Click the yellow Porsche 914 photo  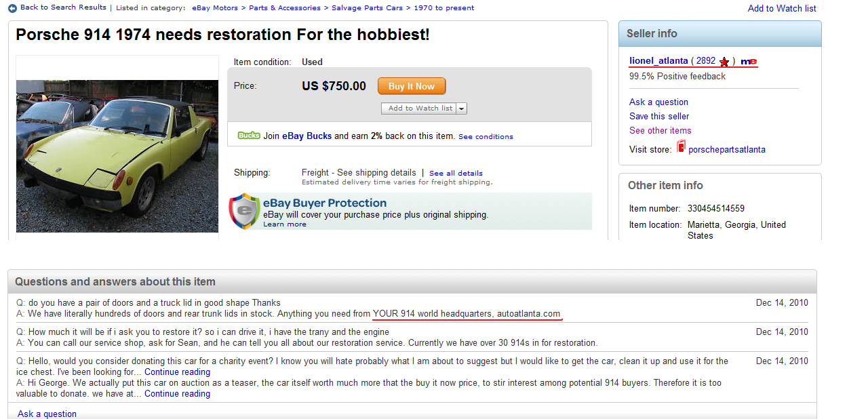[117, 156]
